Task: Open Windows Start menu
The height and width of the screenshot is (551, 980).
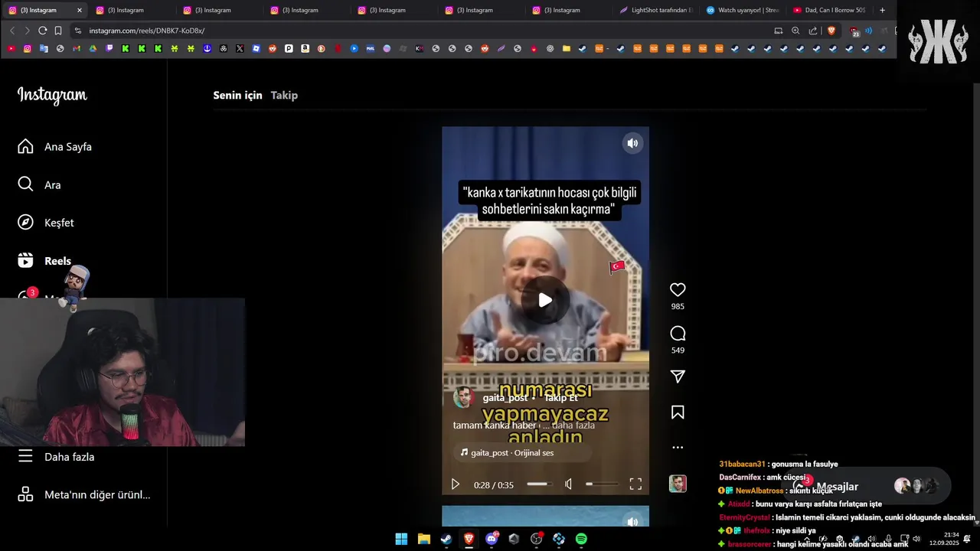Action: click(401, 539)
